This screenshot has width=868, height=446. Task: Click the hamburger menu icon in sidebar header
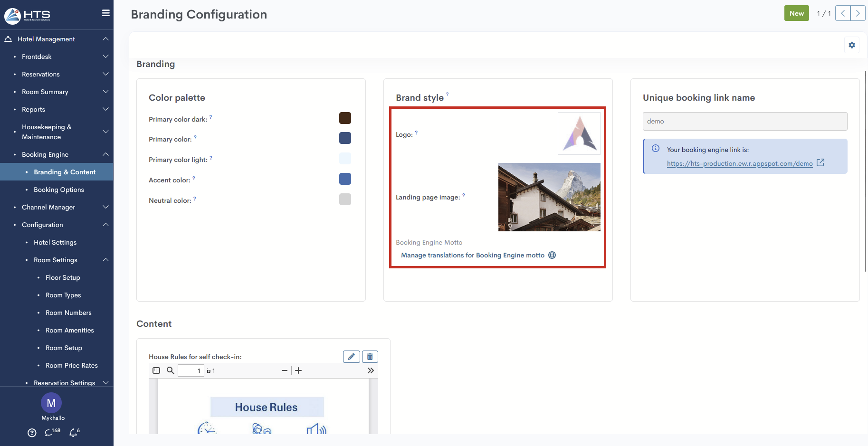[105, 13]
